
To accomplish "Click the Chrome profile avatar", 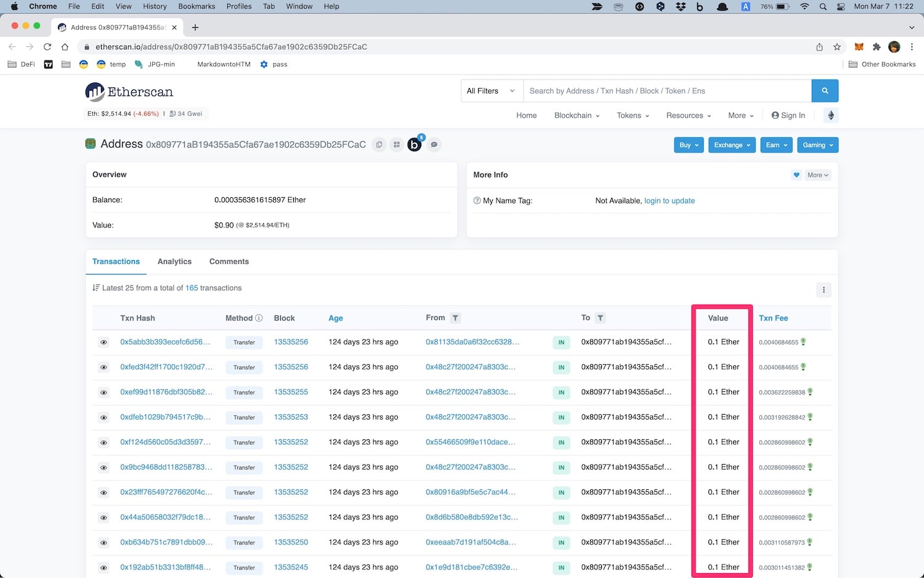I will coord(894,47).
